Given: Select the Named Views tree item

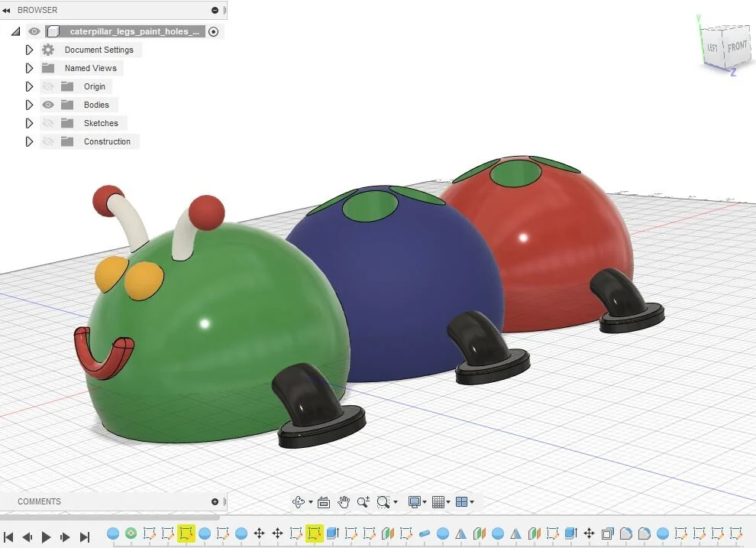Looking at the screenshot, I should (x=91, y=68).
